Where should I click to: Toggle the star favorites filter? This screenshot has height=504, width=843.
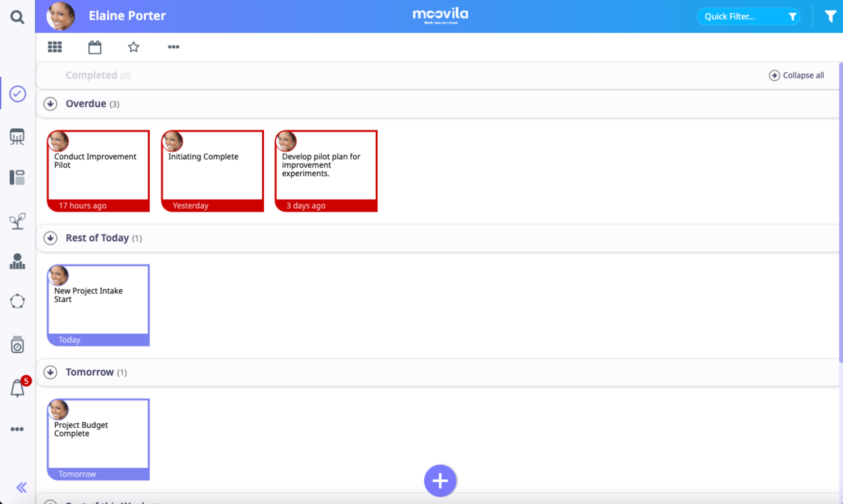coord(134,47)
